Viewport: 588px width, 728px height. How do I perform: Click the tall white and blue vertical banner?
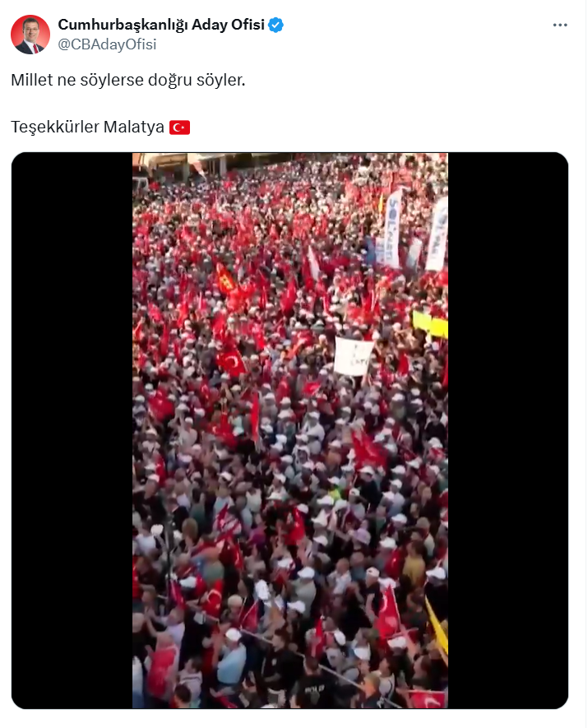(x=392, y=229)
